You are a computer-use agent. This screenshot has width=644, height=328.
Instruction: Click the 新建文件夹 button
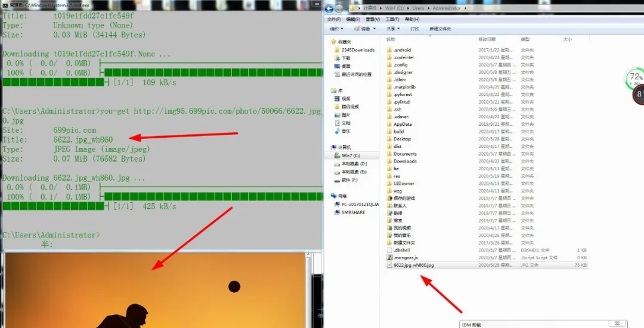pyautogui.click(x=440, y=29)
